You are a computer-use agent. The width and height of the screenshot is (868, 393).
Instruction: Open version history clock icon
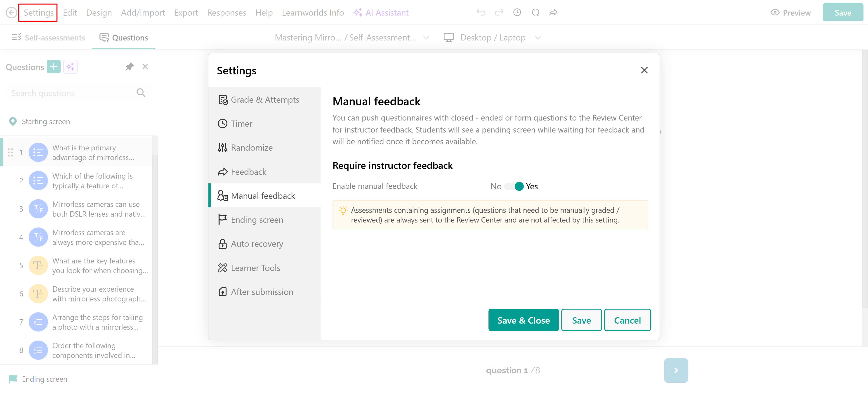(517, 12)
